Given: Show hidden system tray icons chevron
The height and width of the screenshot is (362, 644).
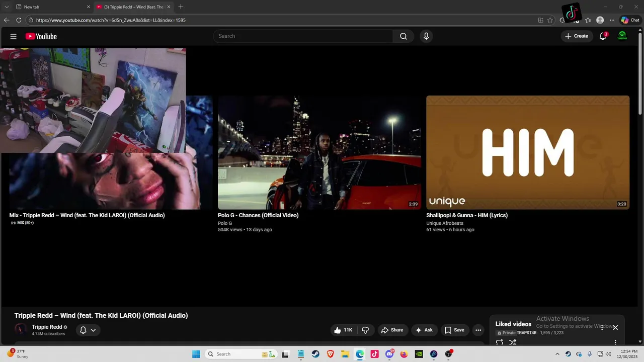Looking at the screenshot, I should click(557, 354).
